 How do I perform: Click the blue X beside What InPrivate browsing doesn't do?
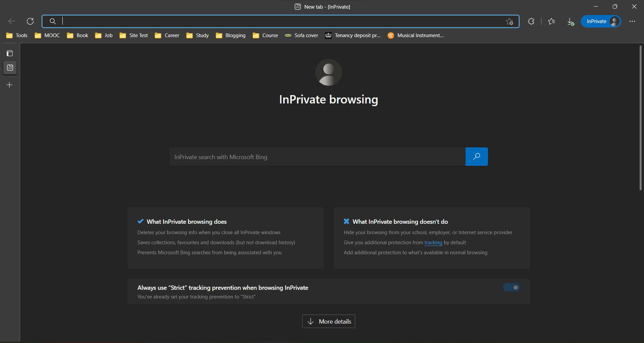coord(347,221)
